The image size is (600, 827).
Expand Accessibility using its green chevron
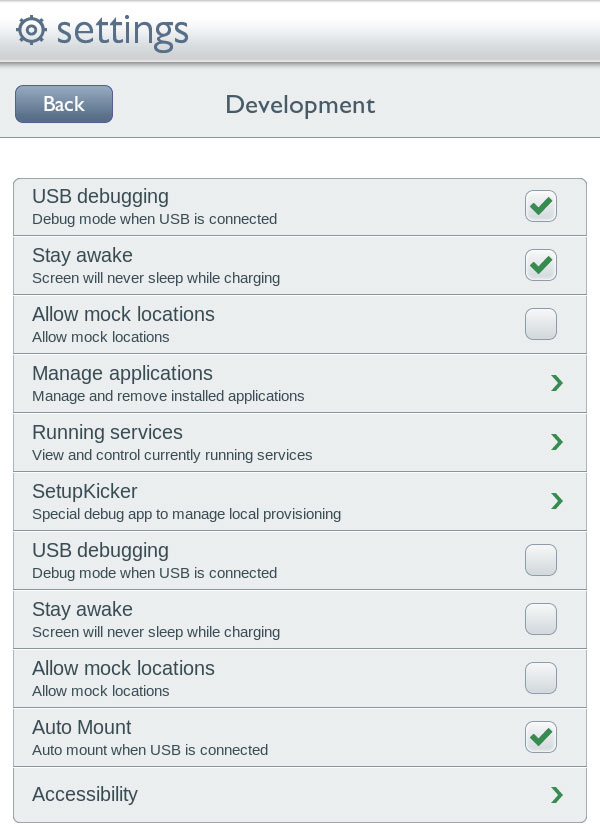click(557, 795)
